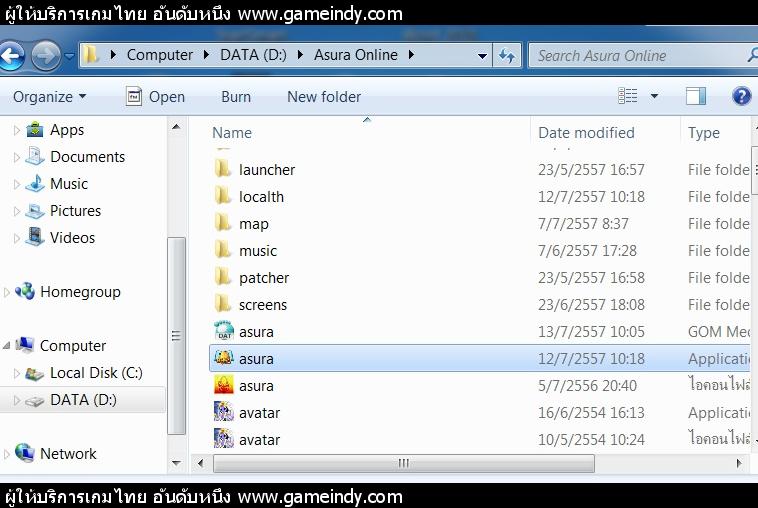The width and height of the screenshot is (758, 508).
Task: Open the address bar history dropdown
Action: (x=482, y=56)
